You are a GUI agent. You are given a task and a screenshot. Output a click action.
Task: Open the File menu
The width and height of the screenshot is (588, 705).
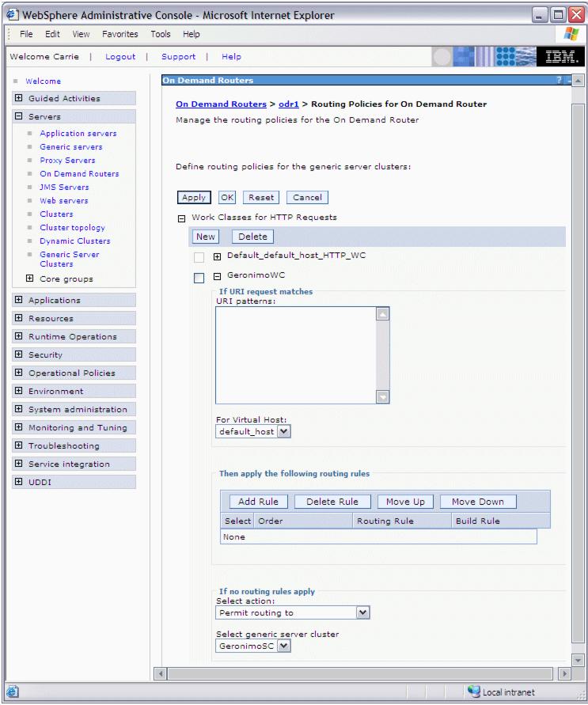26,34
